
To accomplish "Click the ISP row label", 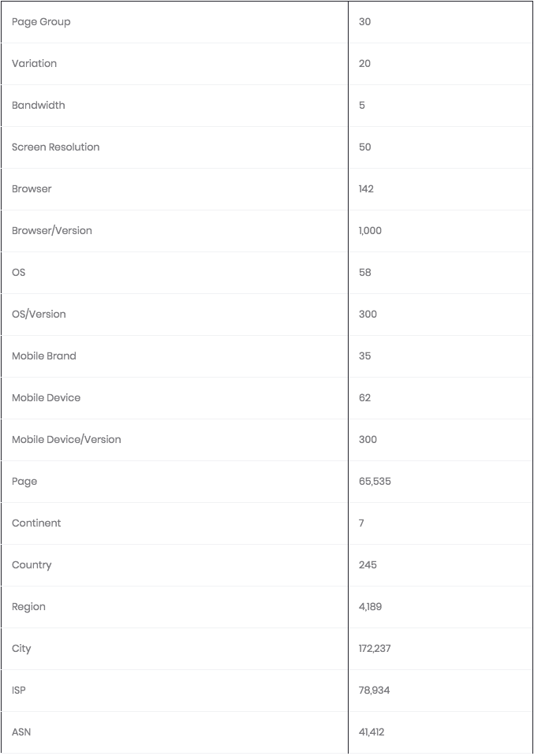I will click(19, 691).
